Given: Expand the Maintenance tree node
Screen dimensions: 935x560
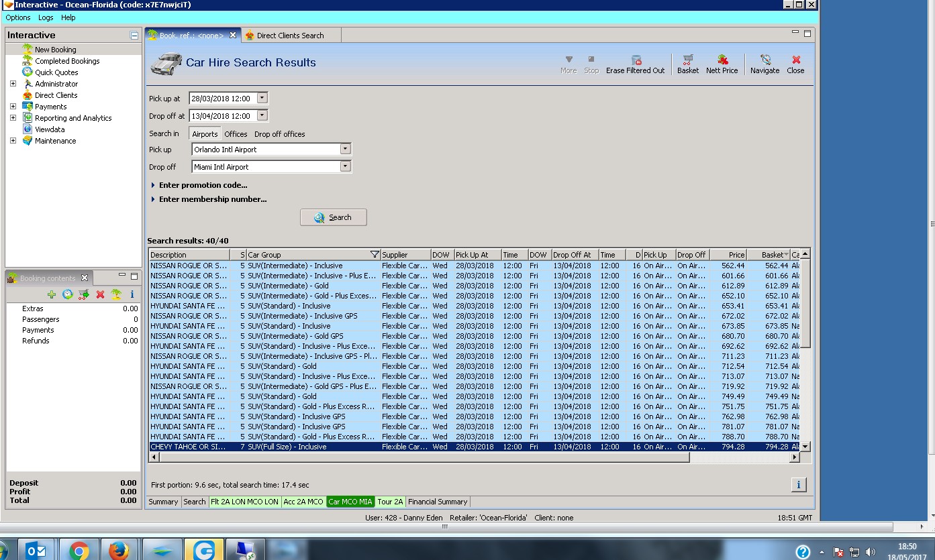Looking at the screenshot, I should pyautogui.click(x=13, y=141).
